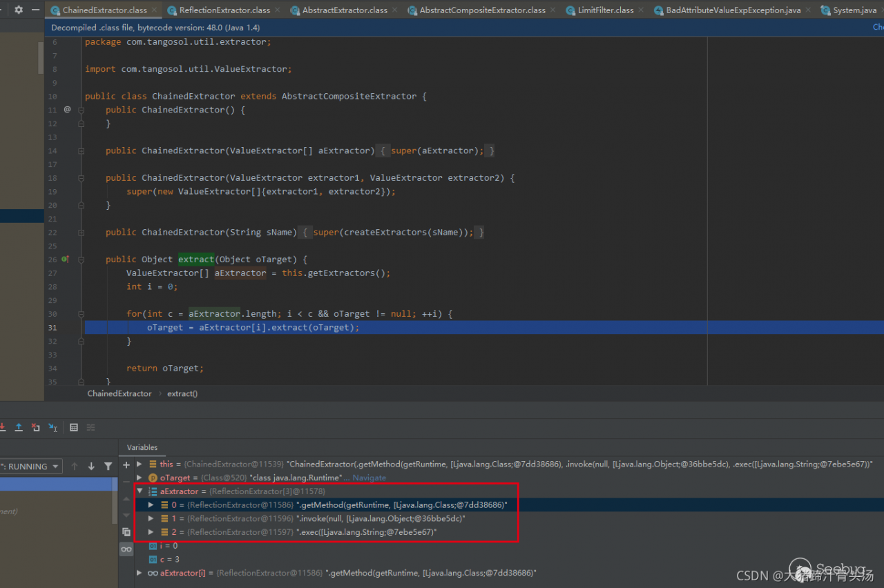Click the Evaluate Expression calculator icon
Screen dimensions: 884x588
(x=74, y=428)
